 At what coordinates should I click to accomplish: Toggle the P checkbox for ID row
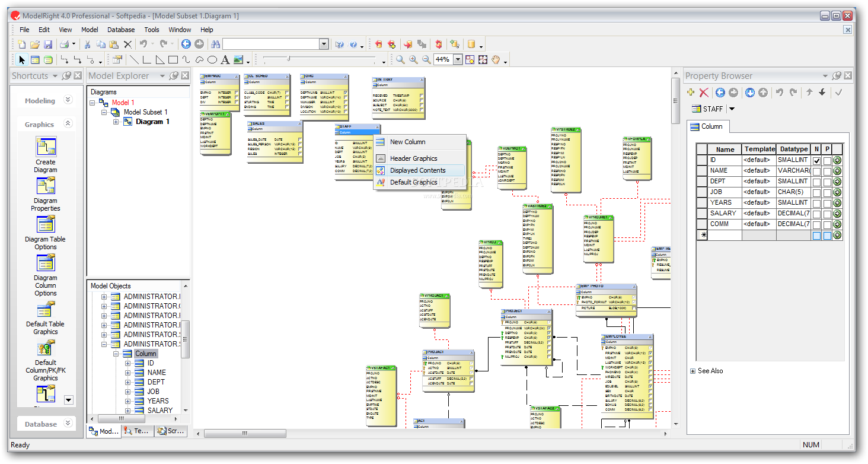click(827, 160)
